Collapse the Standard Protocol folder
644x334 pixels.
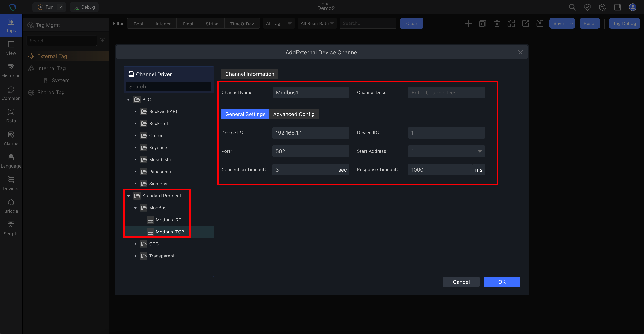(128, 196)
